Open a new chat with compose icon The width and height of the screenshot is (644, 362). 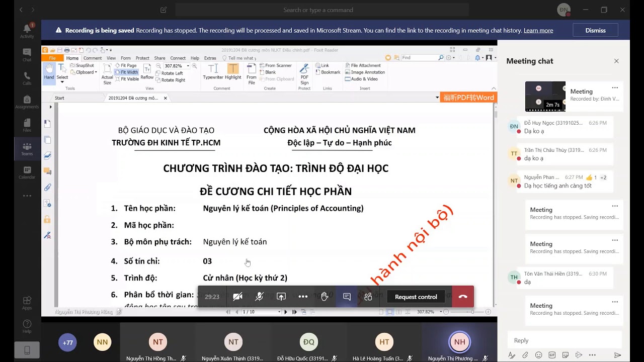tap(164, 10)
